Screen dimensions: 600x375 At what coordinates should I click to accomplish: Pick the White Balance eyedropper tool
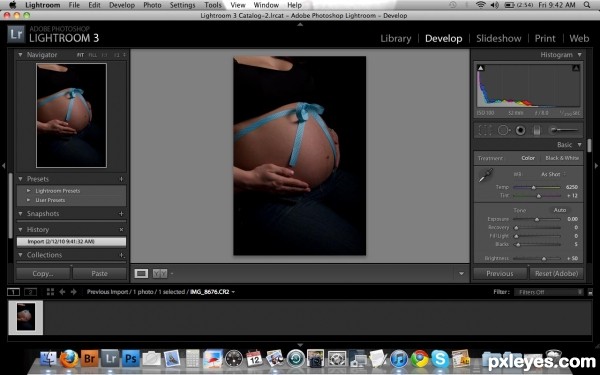(485, 176)
